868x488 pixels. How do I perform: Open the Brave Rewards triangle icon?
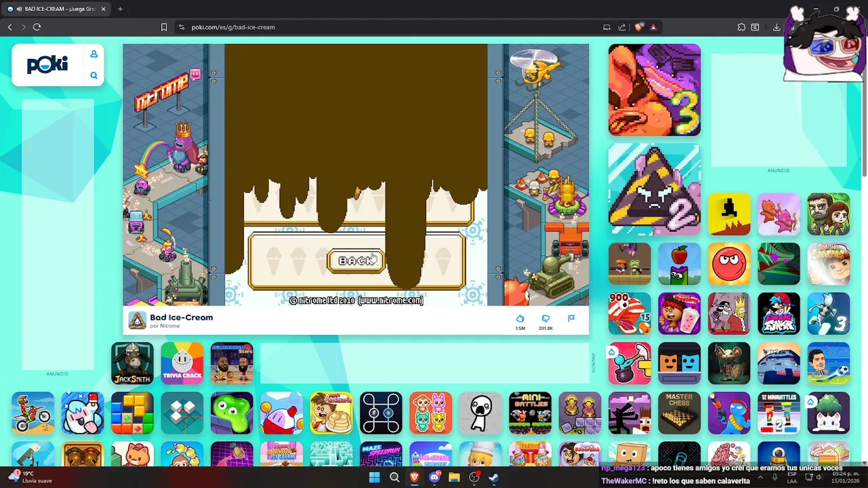pyautogui.click(x=653, y=27)
